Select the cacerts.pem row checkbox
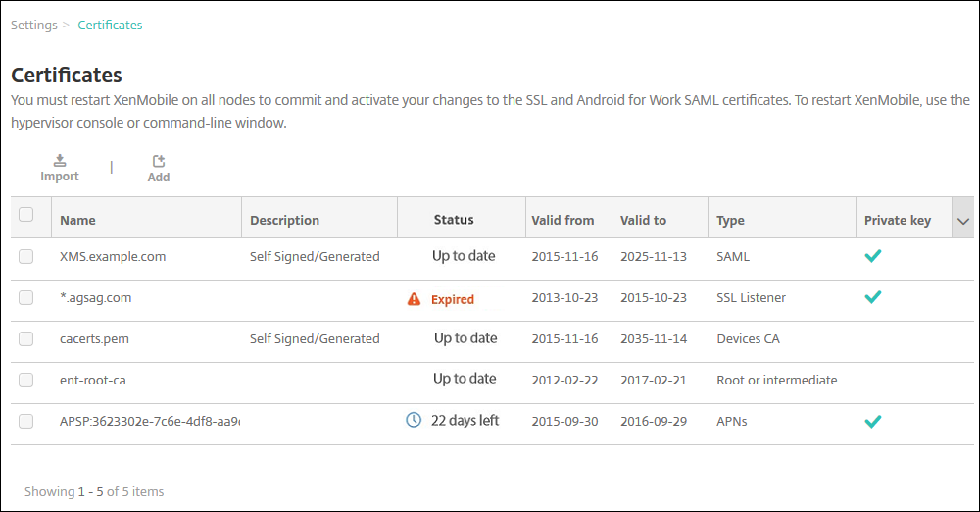Viewport: 980px width, 512px height. coord(26,338)
